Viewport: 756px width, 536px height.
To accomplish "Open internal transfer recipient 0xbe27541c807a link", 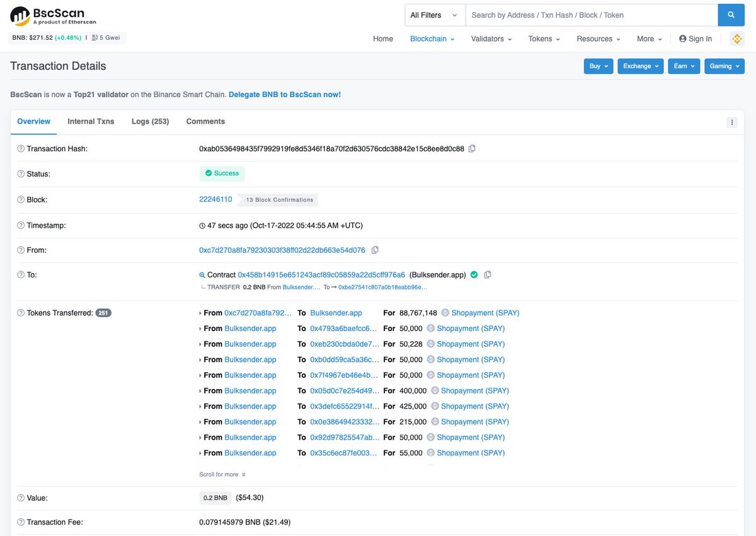I will 383,287.
